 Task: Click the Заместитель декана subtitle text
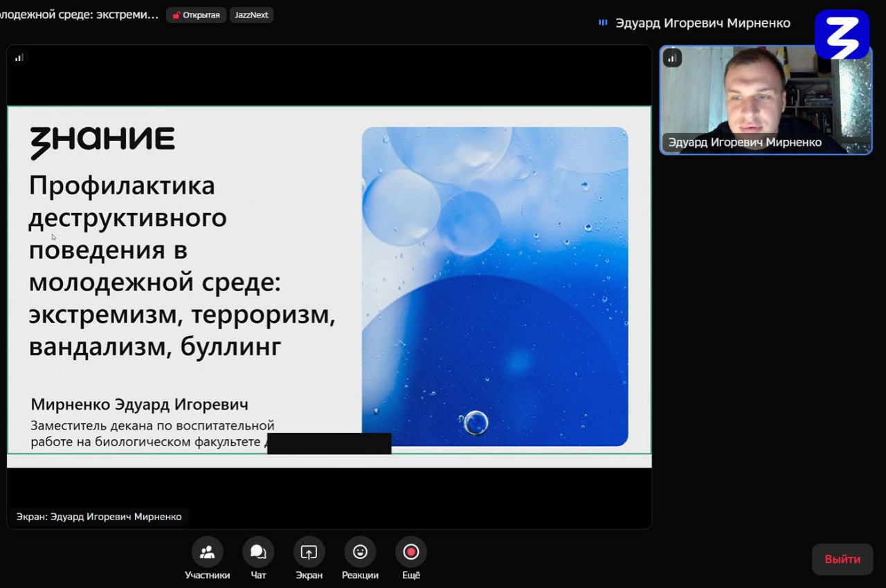pos(152,434)
